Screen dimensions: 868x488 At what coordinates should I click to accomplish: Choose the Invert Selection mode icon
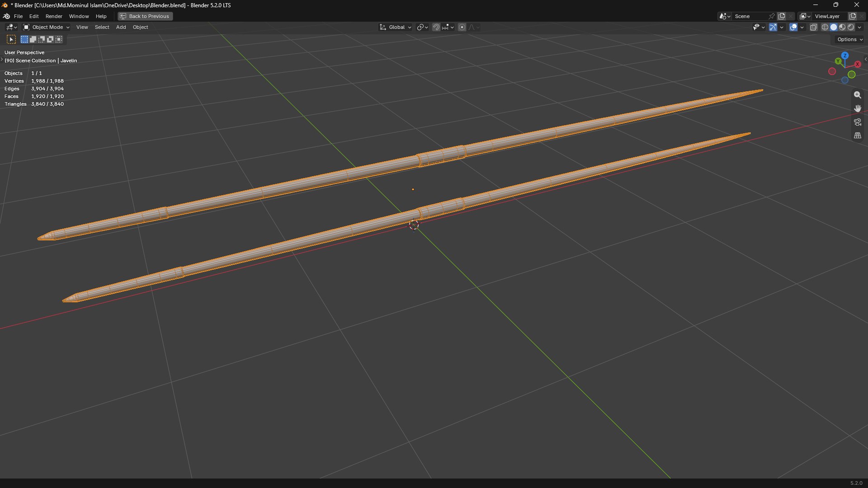[50, 39]
